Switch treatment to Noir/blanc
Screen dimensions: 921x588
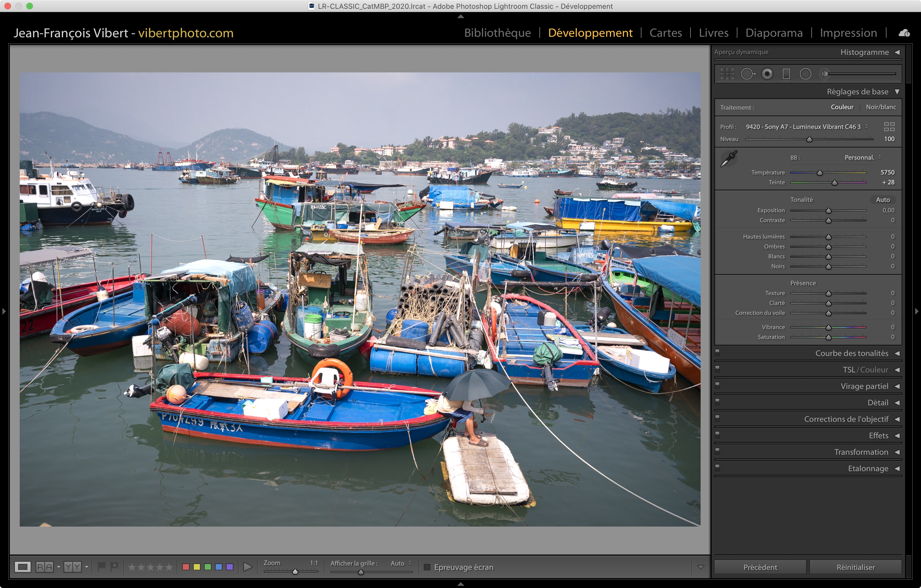tap(880, 107)
